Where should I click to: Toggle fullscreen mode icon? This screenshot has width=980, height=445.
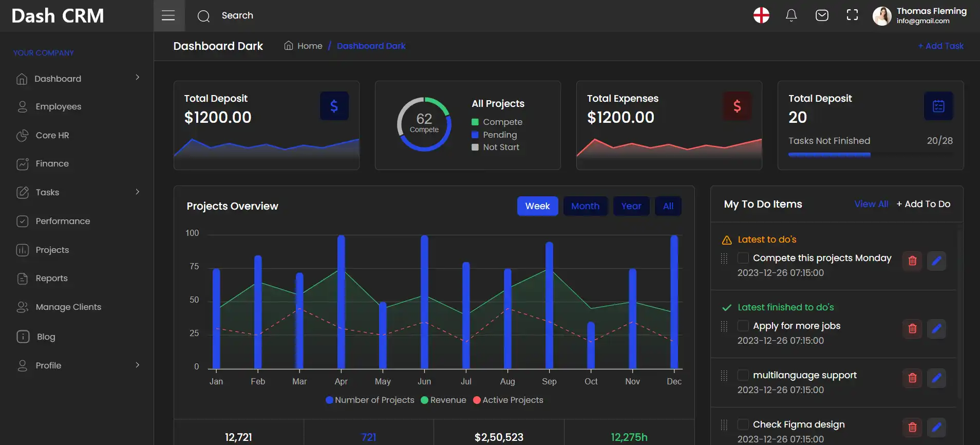[852, 15]
